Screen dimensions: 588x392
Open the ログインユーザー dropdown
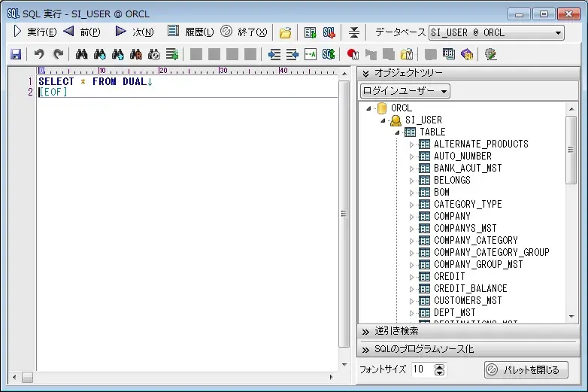point(405,91)
